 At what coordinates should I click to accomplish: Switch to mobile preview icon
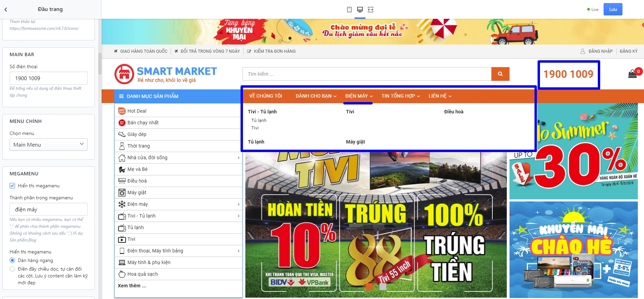point(349,10)
